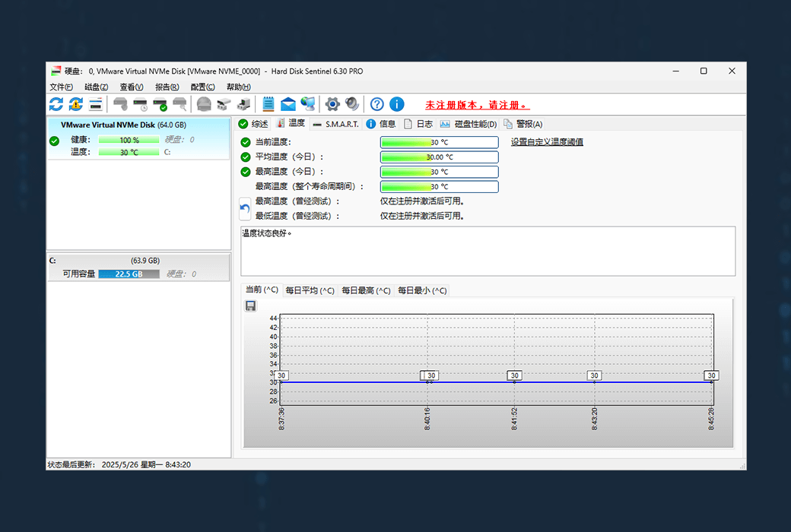Click the 平均温度 30.00 °C bar
The image size is (791, 532).
coord(440,157)
